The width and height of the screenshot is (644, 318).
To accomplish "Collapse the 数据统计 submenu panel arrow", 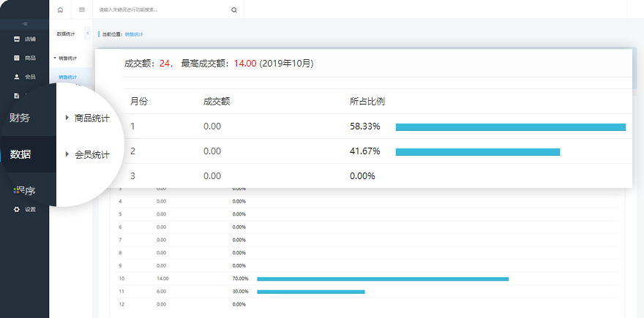I will coord(88,34).
